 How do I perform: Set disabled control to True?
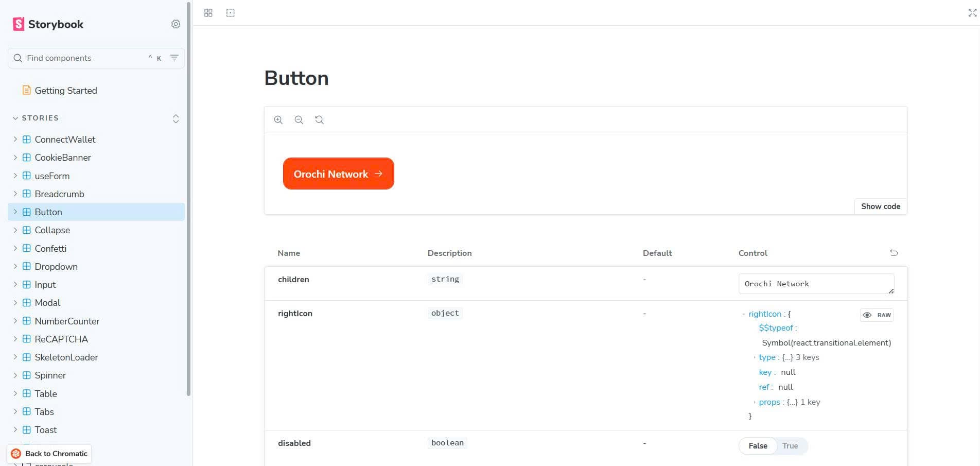(x=790, y=446)
